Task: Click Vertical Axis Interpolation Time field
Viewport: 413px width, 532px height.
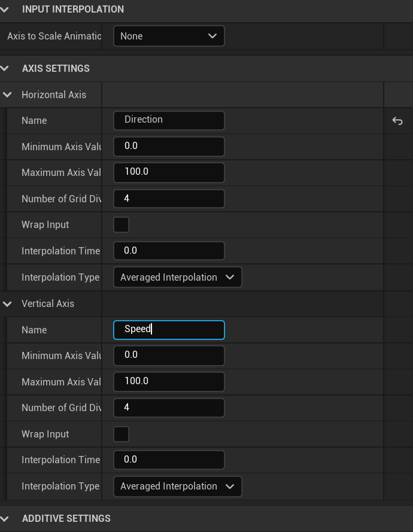Action: pyautogui.click(x=169, y=460)
